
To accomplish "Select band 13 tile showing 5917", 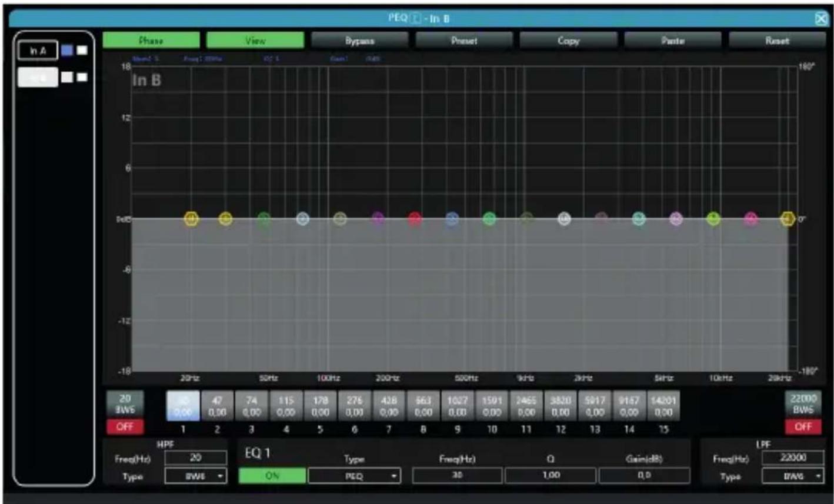I will [595, 406].
